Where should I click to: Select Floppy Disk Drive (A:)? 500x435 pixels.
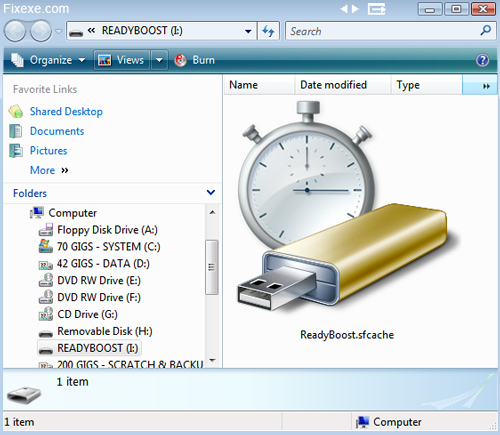tap(107, 230)
